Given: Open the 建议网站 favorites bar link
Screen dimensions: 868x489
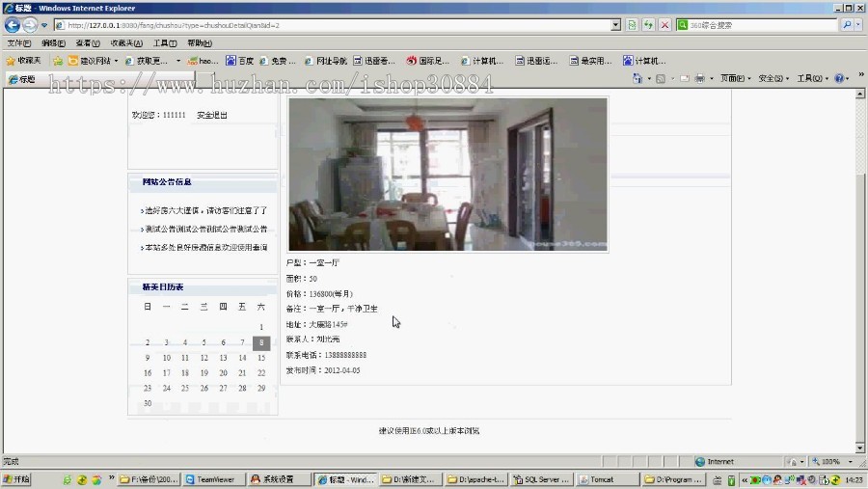Looking at the screenshot, I should click(93, 61).
